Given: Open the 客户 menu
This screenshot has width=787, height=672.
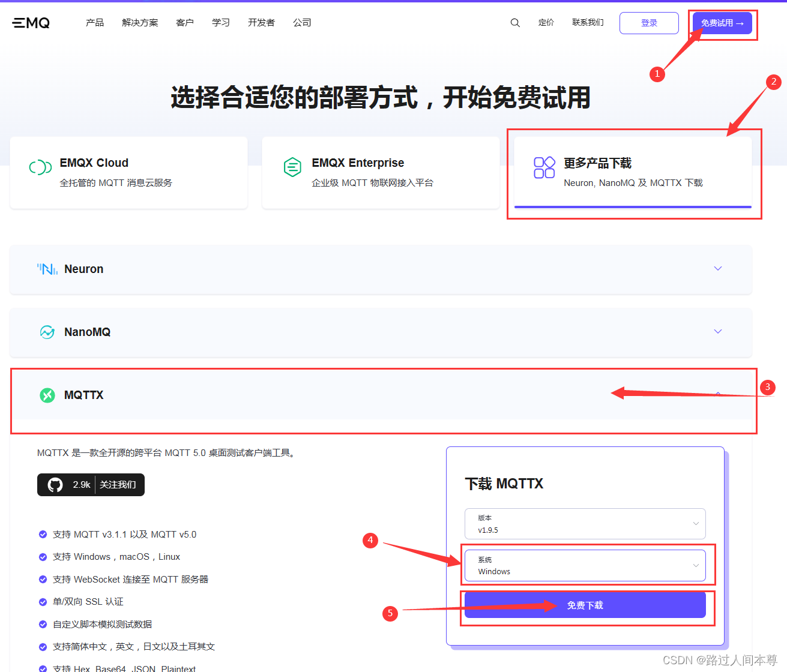Looking at the screenshot, I should point(185,23).
